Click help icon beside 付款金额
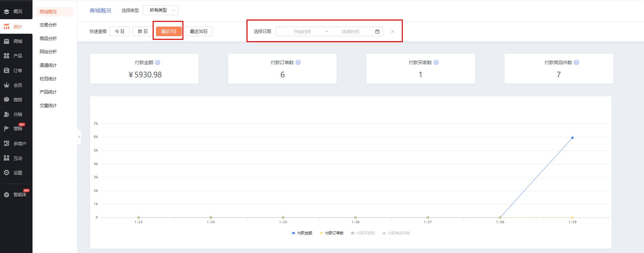The image size is (644, 253). click(x=158, y=63)
